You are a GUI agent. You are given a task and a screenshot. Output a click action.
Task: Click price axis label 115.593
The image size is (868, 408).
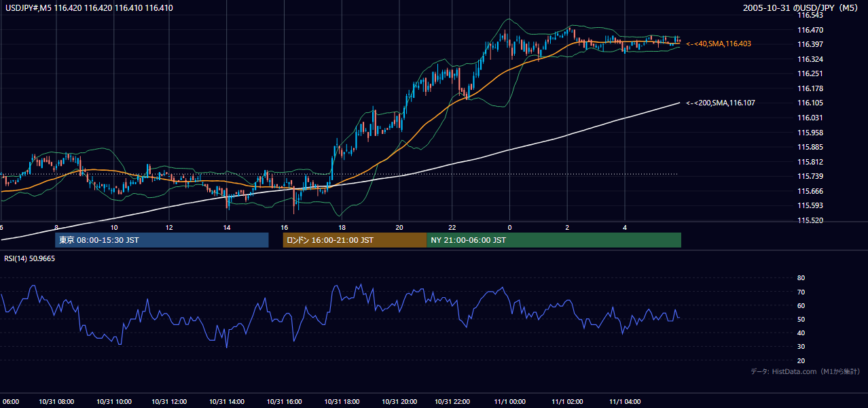tap(810, 205)
